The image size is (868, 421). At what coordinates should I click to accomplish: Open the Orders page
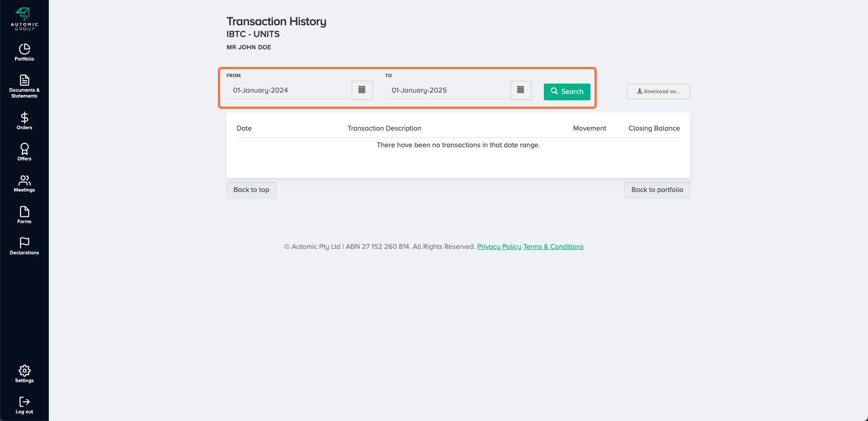[x=24, y=121]
